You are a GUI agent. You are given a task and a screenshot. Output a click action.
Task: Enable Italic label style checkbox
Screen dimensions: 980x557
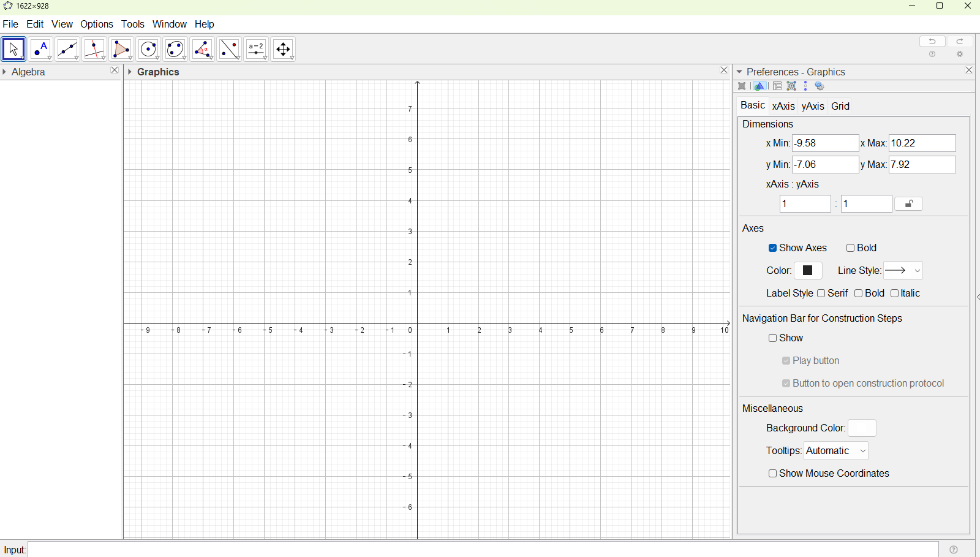(895, 294)
